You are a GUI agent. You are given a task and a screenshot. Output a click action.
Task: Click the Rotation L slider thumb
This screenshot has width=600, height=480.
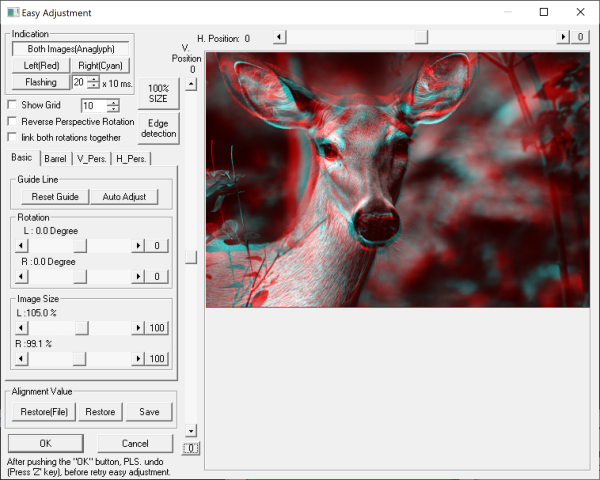coord(80,245)
